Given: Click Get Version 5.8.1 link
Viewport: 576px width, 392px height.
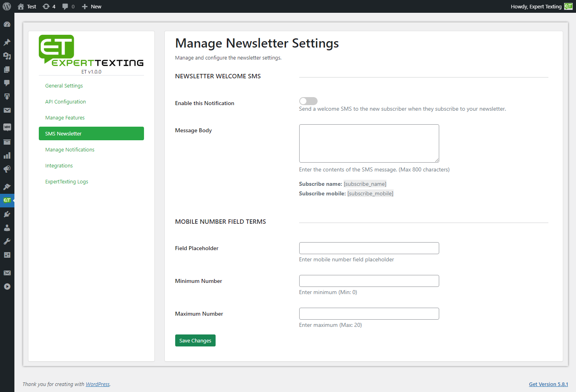Looking at the screenshot, I should [548, 384].
